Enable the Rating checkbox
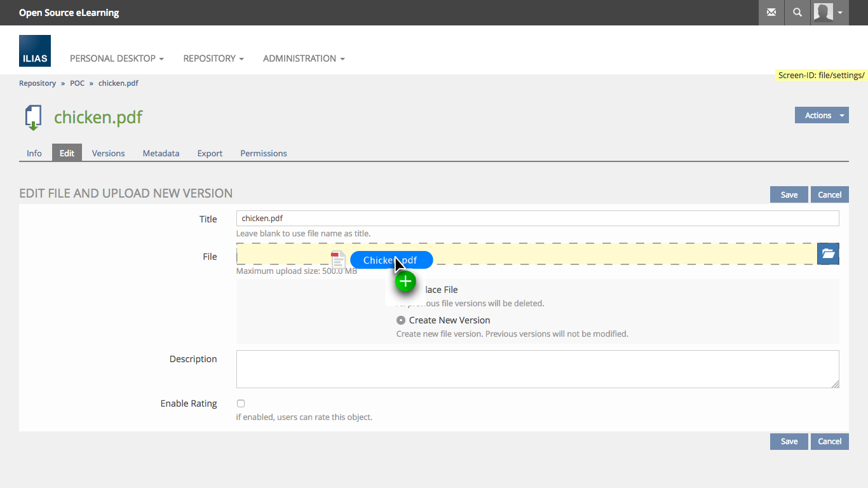This screenshot has height=488, width=868. tap(241, 403)
